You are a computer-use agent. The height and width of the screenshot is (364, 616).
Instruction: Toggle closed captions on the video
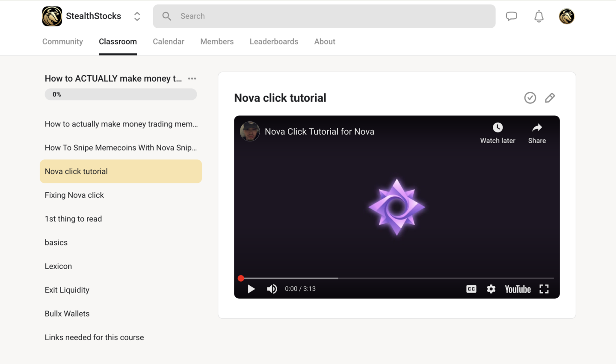(x=471, y=289)
